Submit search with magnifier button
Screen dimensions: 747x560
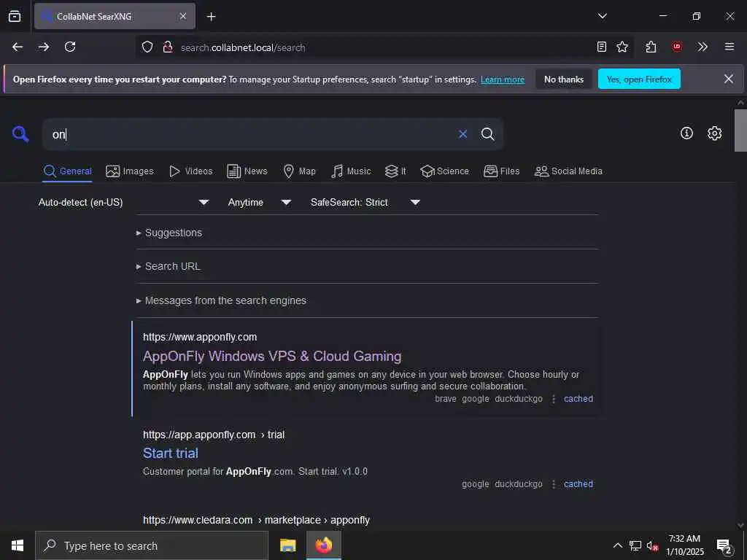487,134
